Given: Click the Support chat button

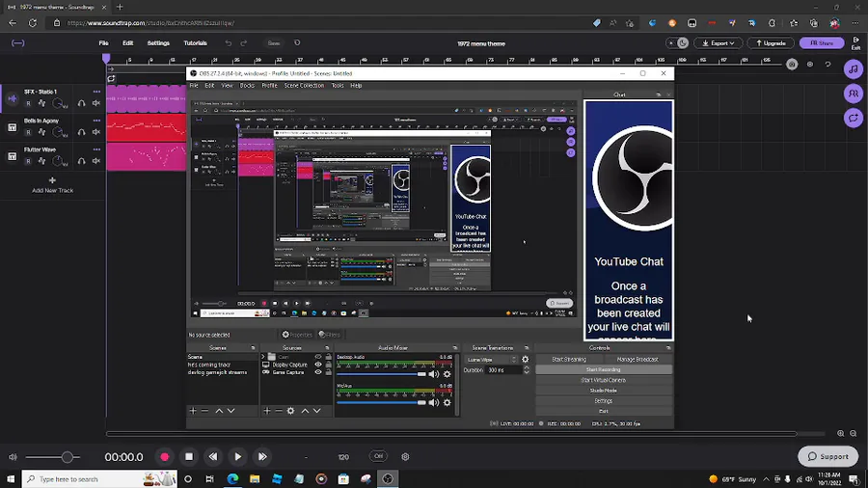Looking at the screenshot, I should point(827,456).
